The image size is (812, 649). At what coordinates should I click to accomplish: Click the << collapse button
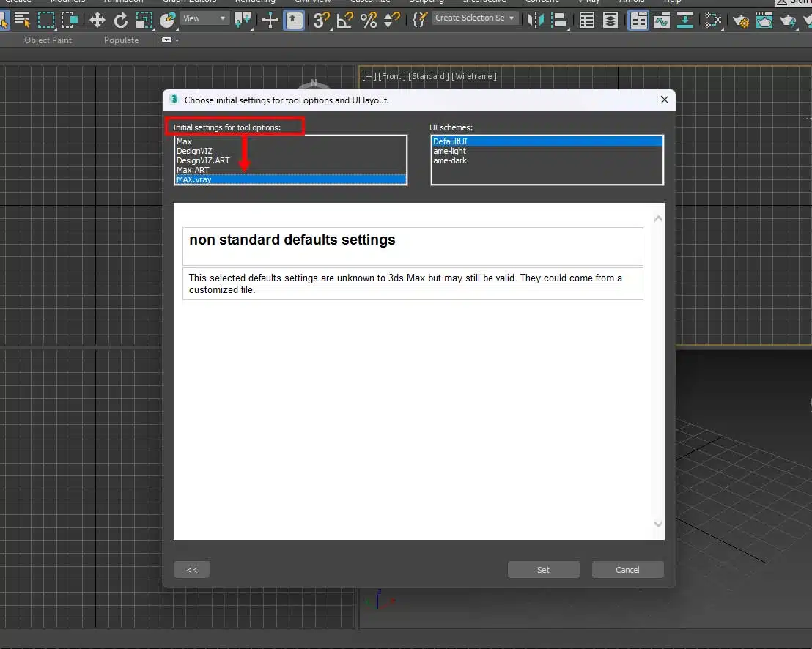(192, 569)
